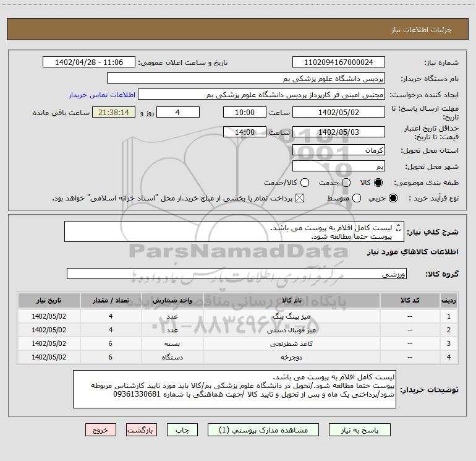Select the کالا radio button
This screenshot has width=476, height=461.
[378, 183]
